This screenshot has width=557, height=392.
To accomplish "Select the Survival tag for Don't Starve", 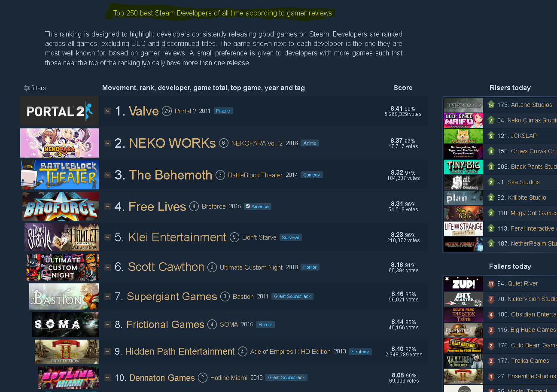I will [x=290, y=237].
